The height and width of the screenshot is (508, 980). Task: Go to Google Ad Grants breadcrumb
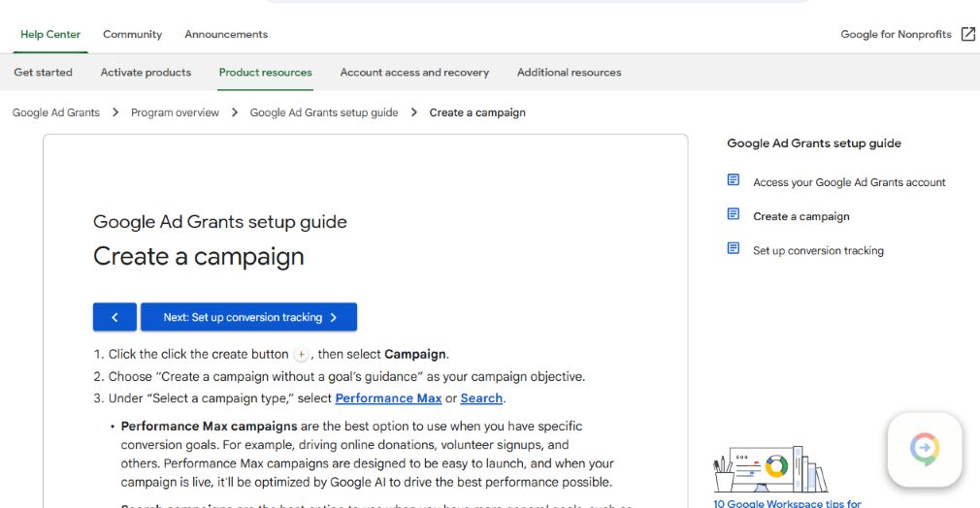click(56, 112)
